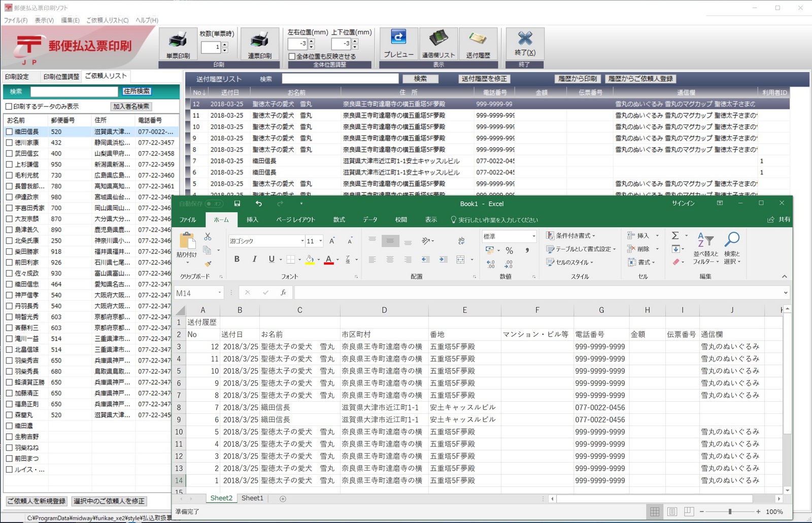Open the 条件付き書式 dropdown
The height and width of the screenshot is (523, 812).
click(570, 236)
